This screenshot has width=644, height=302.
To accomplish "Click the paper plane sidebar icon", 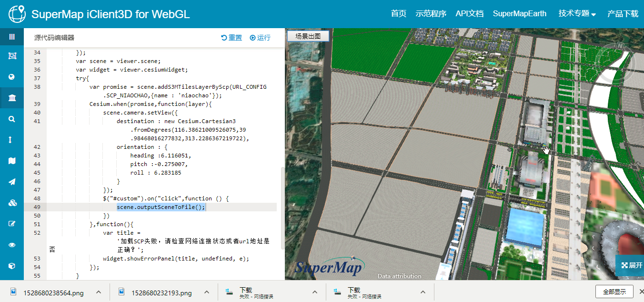I will pos(12,182).
